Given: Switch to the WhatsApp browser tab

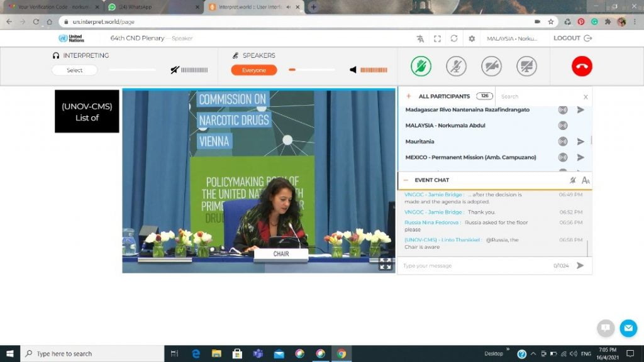Looking at the screenshot, I should pyautogui.click(x=151, y=7).
